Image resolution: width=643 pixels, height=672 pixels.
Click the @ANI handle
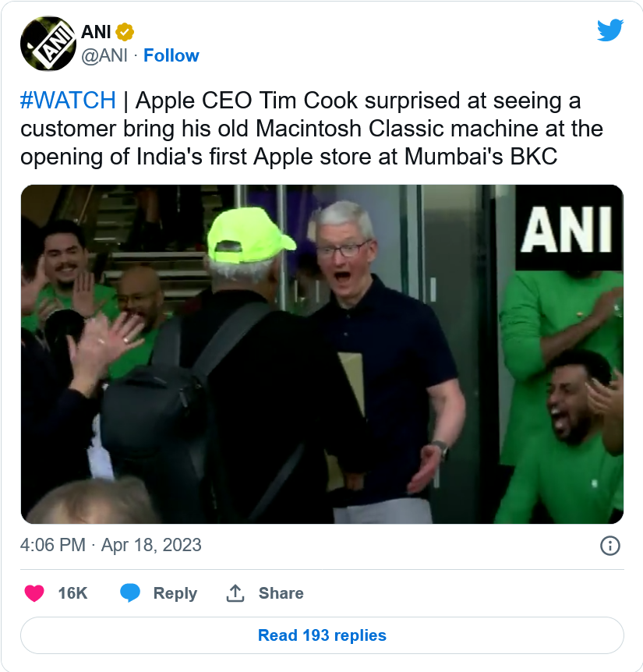point(104,55)
